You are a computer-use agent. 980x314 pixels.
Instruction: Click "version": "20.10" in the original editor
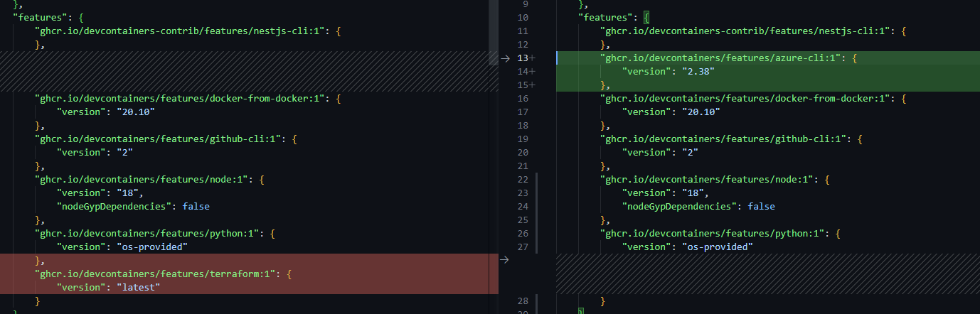point(106,112)
